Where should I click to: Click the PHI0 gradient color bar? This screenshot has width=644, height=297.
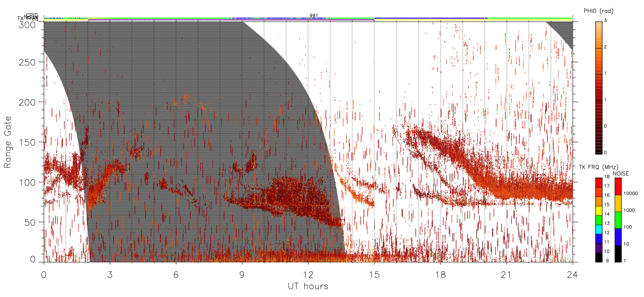pos(598,87)
